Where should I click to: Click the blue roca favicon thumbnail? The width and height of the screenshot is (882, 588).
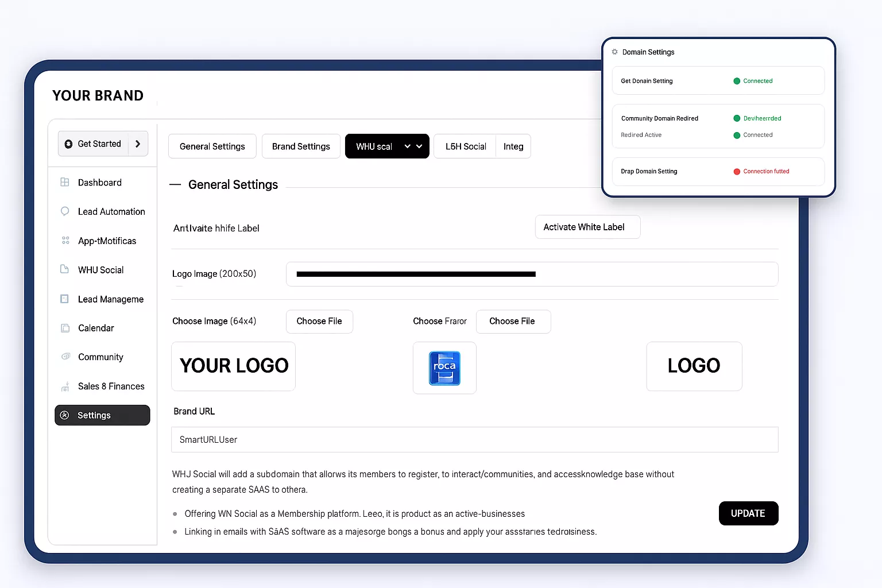click(x=444, y=368)
